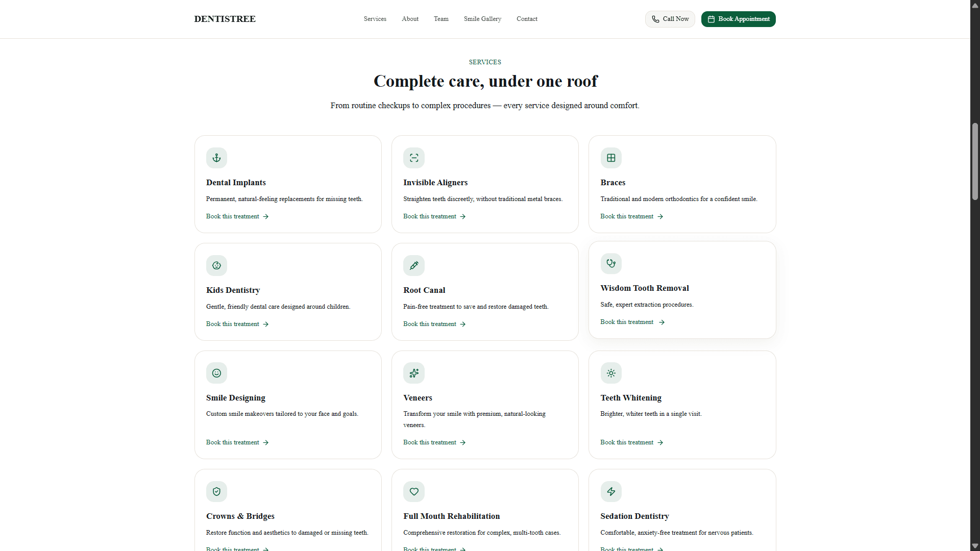
Task: Click the heart icon on Full Mouth Rehabilitation
Action: (414, 491)
